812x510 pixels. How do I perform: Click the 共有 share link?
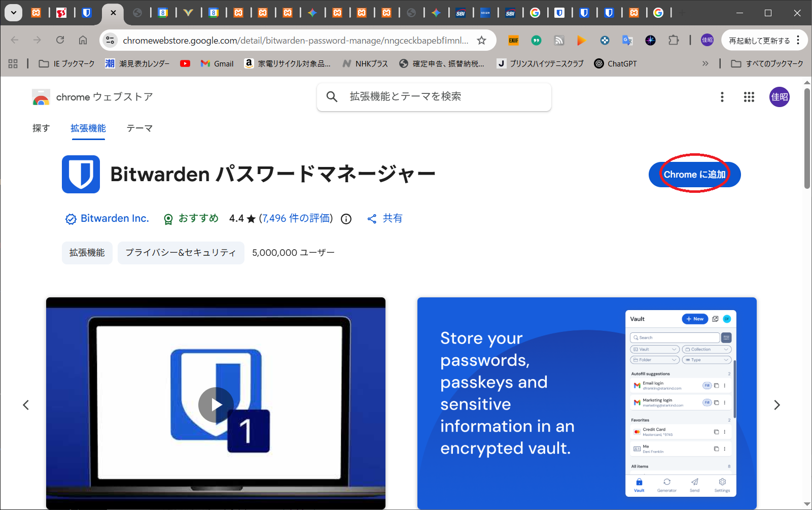(385, 219)
